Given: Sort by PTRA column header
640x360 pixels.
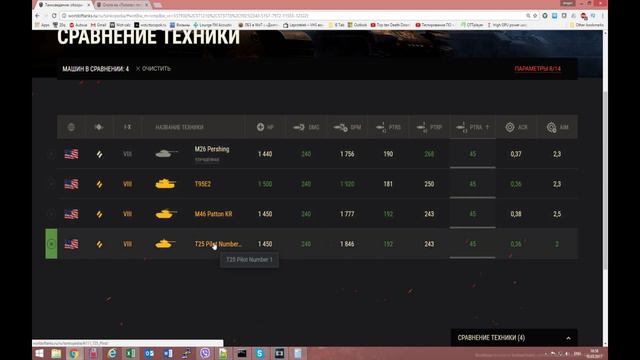Looking at the screenshot, I should (472, 127).
